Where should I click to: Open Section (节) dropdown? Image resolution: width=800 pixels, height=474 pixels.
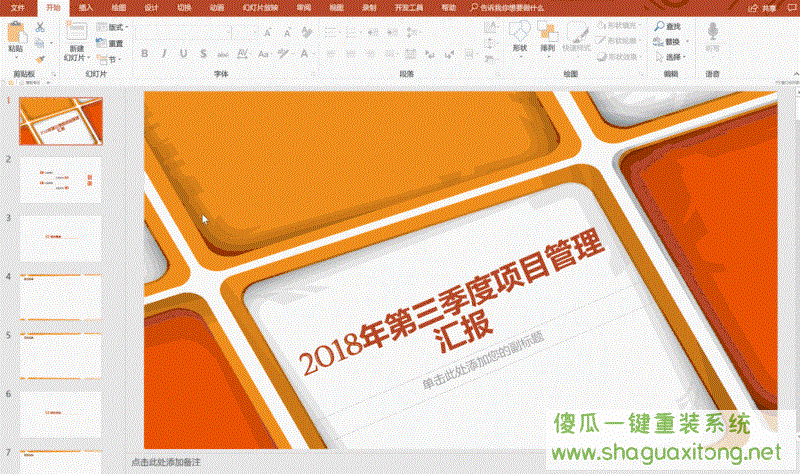(x=109, y=59)
